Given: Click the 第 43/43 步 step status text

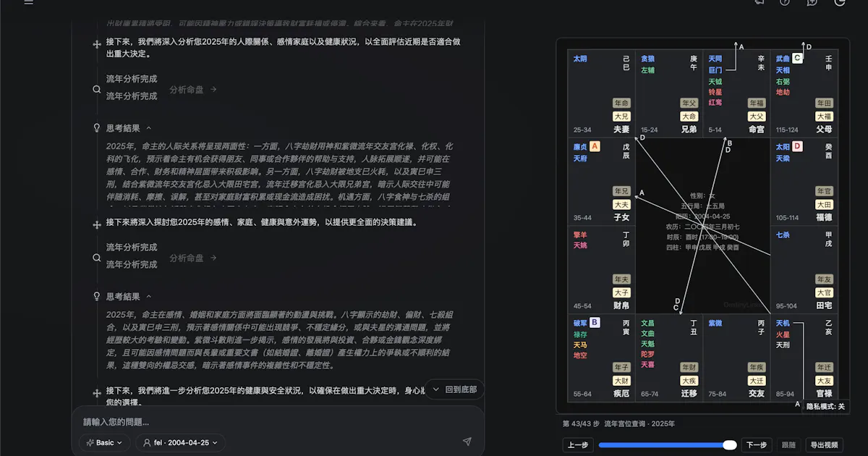Looking at the screenshot, I should 581,423.
